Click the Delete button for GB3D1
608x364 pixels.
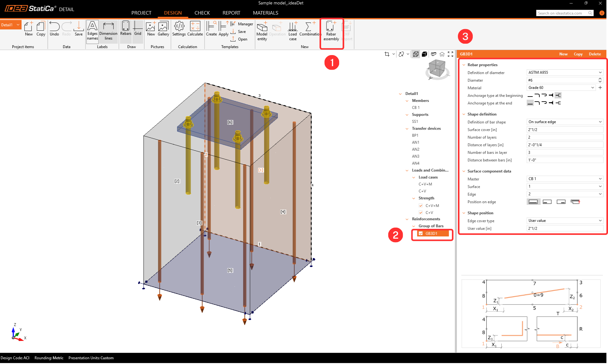[595, 54]
